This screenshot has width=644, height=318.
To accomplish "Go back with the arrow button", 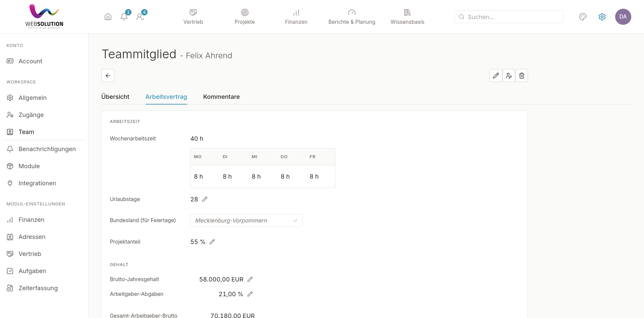I will click(108, 76).
